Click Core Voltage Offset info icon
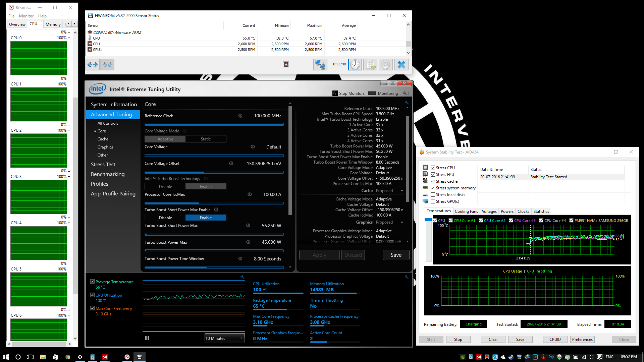Viewport: 644px width, 362px height. [x=231, y=164]
